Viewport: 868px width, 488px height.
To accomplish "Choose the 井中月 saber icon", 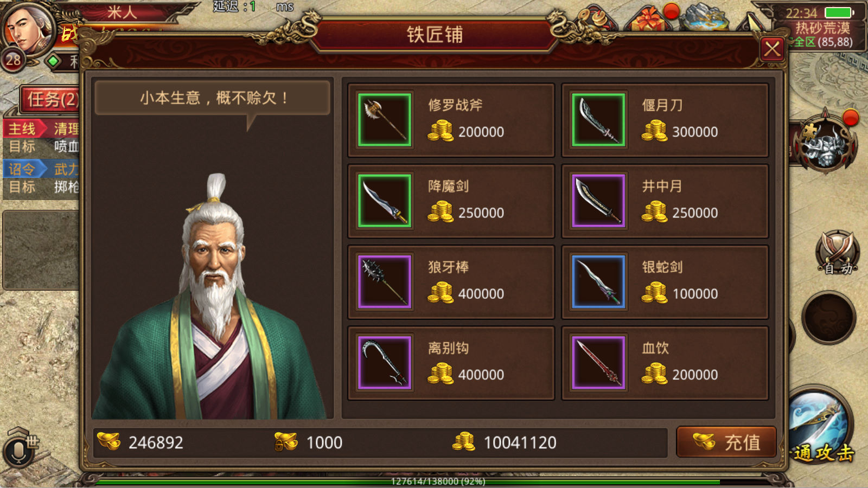I will pos(598,201).
